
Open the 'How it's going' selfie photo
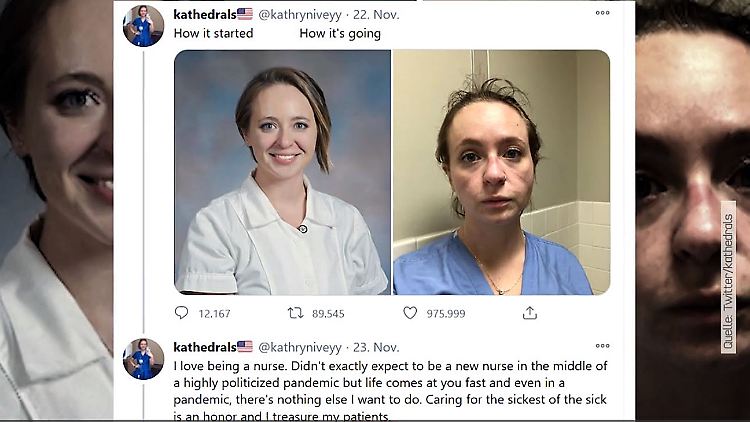tap(501, 172)
